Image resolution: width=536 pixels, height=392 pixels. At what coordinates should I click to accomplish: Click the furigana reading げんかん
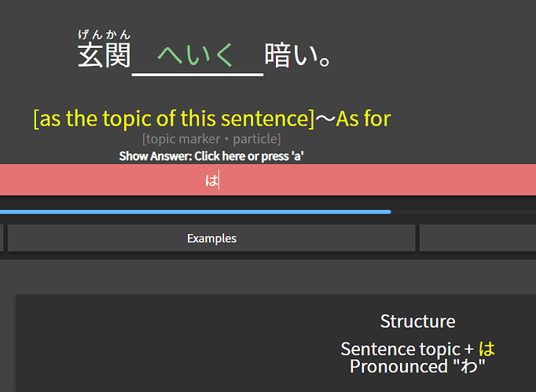105,35
